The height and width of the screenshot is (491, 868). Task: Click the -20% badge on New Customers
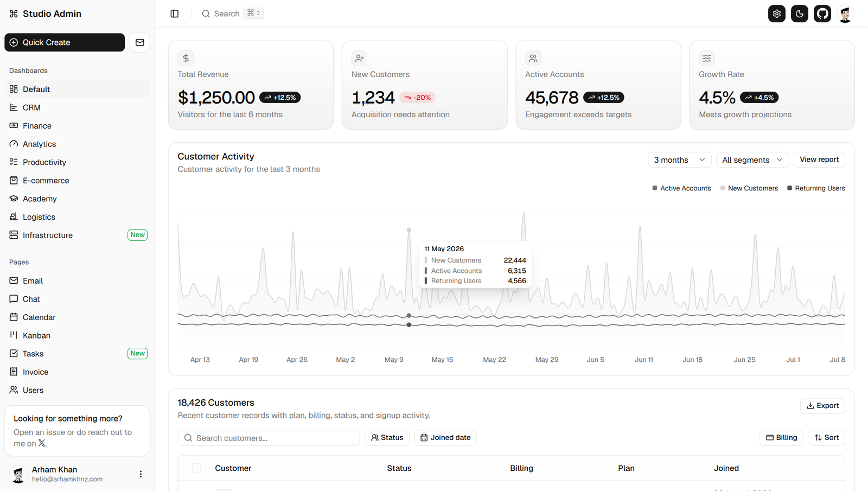click(417, 98)
